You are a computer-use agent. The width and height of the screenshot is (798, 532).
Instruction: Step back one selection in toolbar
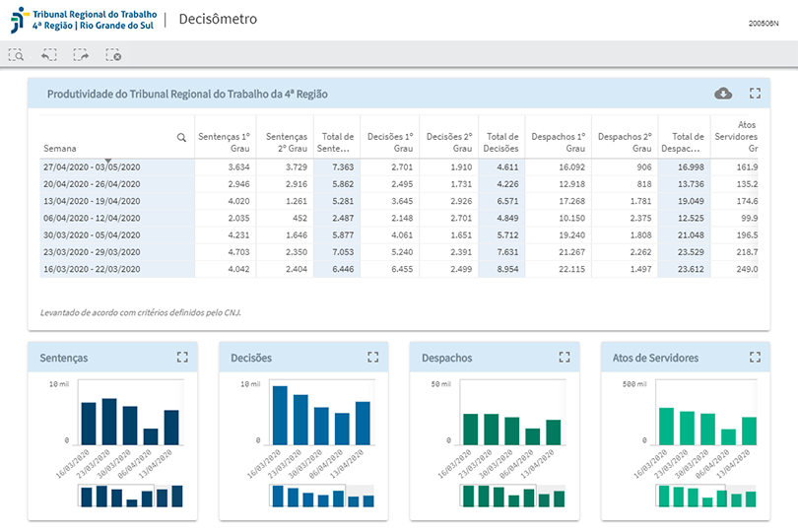coord(49,55)
